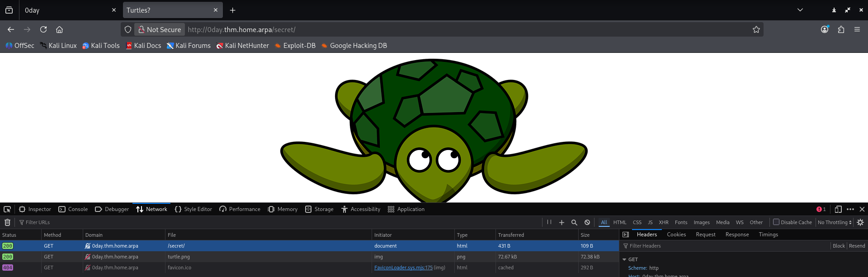This screenshot has width=868, height=277.
Task: Click the Resend button
Action: click(x=857, y=246)
